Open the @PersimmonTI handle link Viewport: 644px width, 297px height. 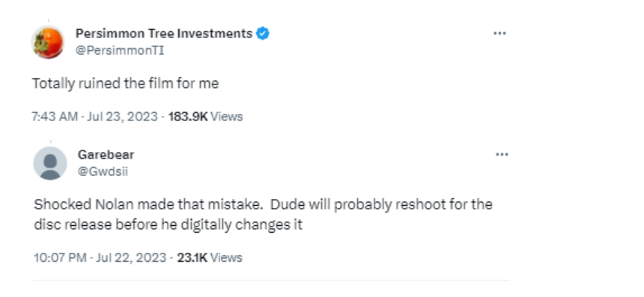coord(120,51)
